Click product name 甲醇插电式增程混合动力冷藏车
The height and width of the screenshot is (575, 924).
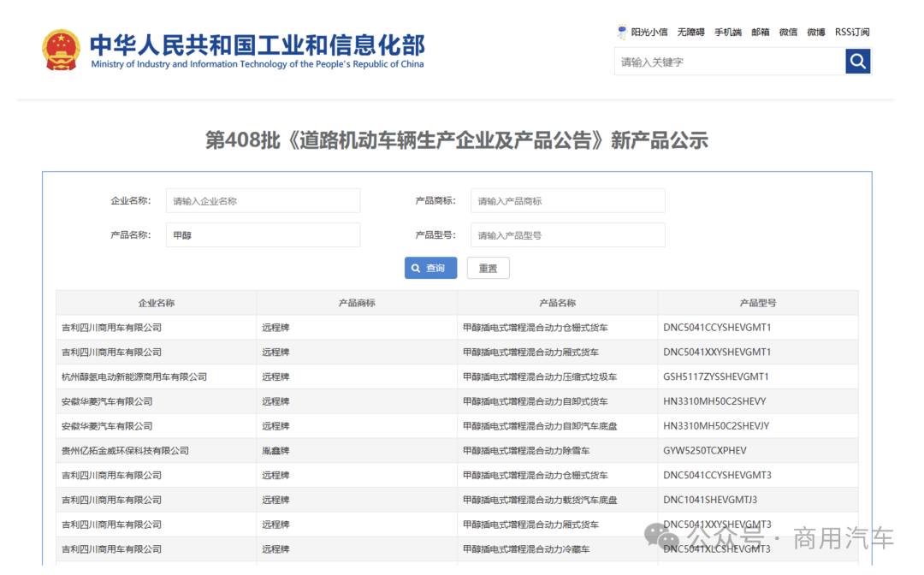click(x=526, y=549)
